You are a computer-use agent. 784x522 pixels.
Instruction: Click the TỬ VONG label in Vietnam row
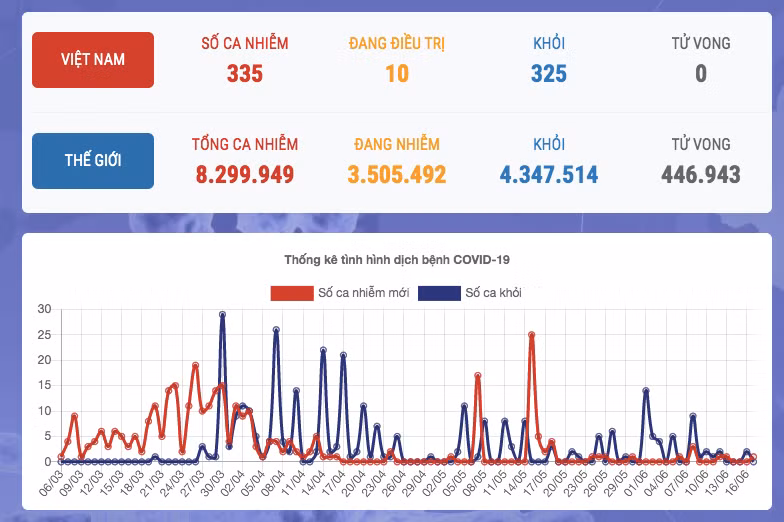coord(701,44)
